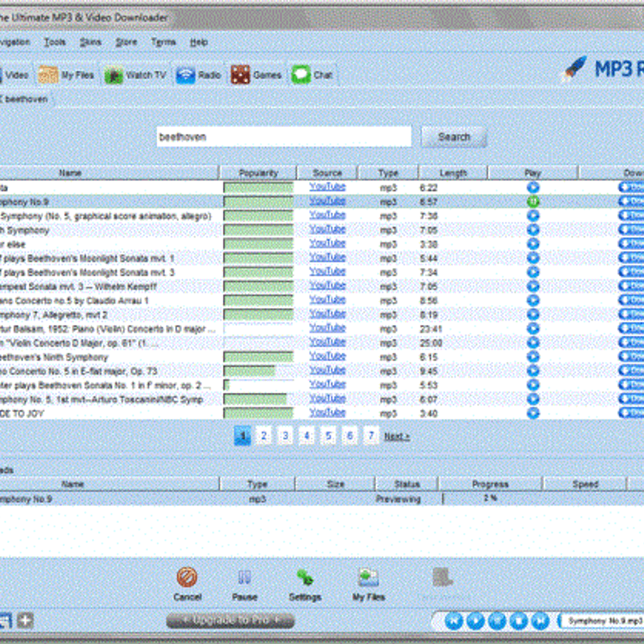The height and width of the screenshot is (644, 644).
Task: Go to results page 7
Action: (371, 436)
